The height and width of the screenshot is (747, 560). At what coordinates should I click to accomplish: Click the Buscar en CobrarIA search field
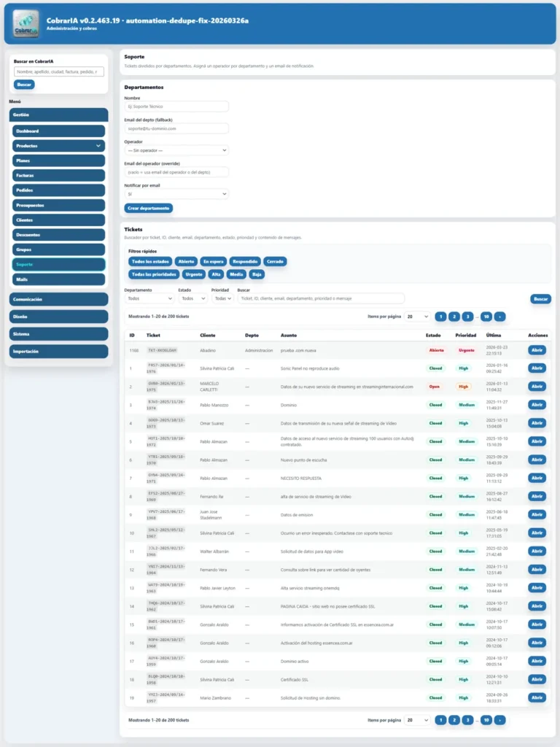click(59, 71)
